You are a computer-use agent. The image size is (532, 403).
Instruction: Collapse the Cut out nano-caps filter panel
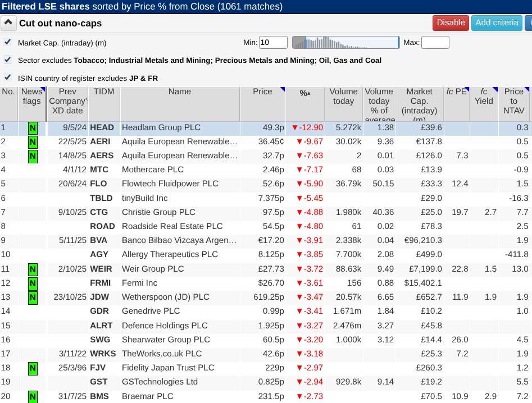click(8, 23)
